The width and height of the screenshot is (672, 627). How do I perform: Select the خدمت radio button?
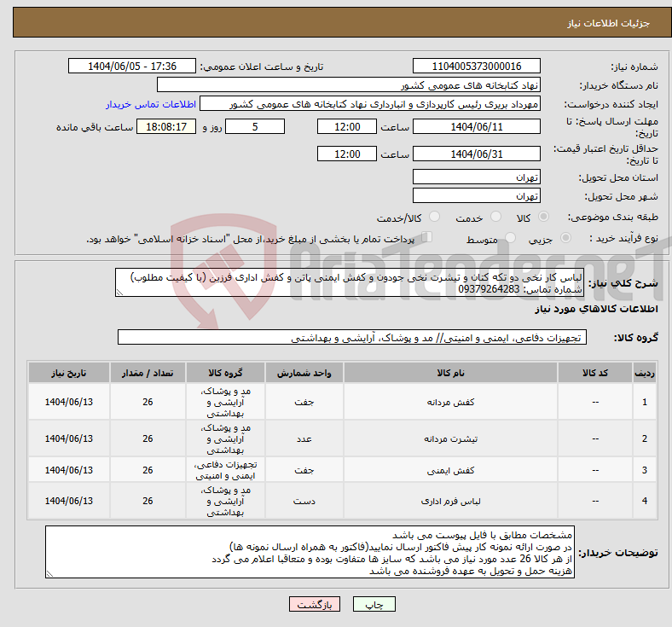click(x=495, y=217)
